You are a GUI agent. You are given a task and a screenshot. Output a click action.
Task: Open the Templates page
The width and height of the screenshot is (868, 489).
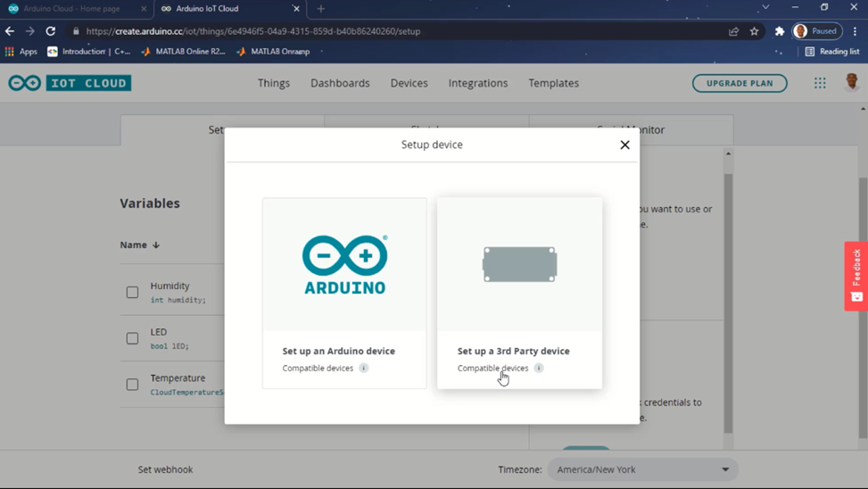tap(554, 83)
